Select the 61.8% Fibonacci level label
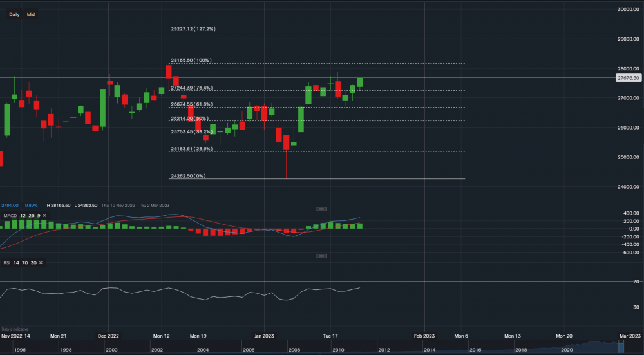644x355 pixels. point(191,104)
